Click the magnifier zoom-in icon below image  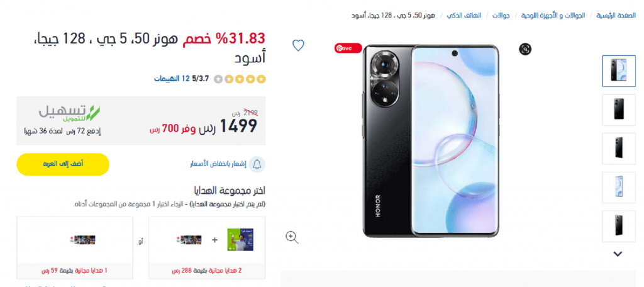[292, 237]
